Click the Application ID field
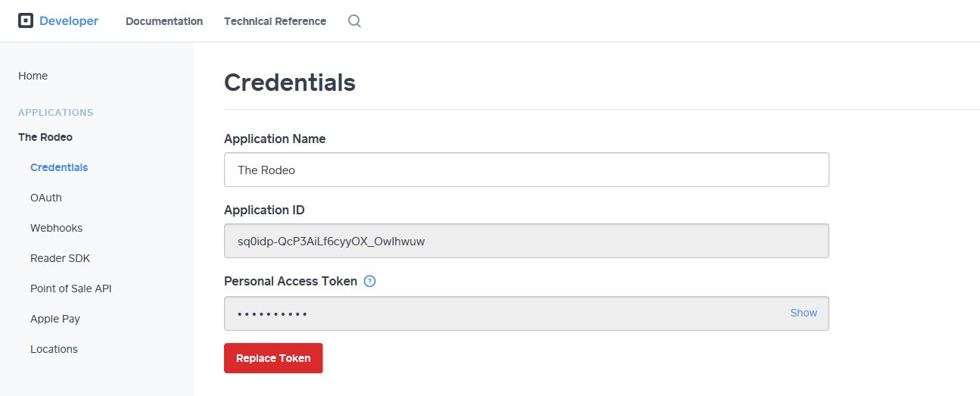 [527, 241]
